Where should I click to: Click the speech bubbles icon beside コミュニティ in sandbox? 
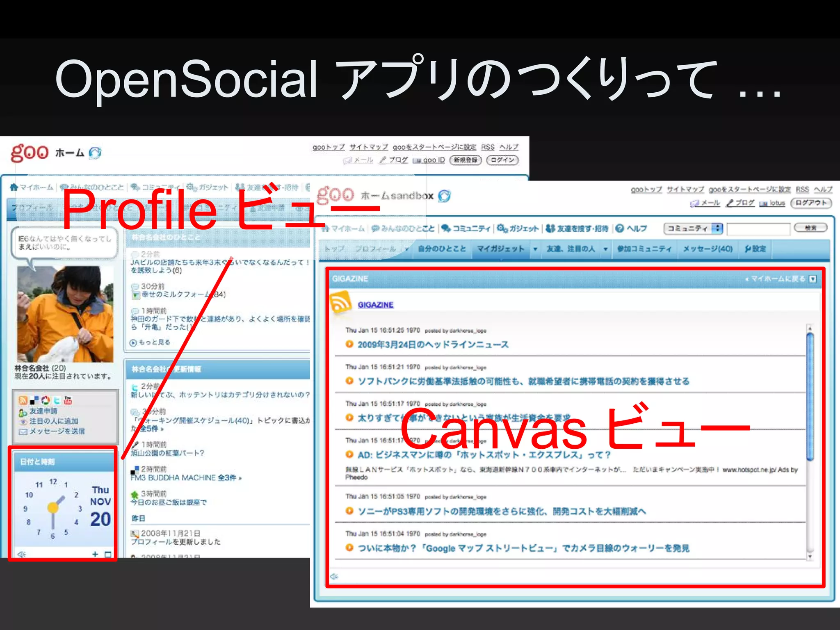point(446,228)
